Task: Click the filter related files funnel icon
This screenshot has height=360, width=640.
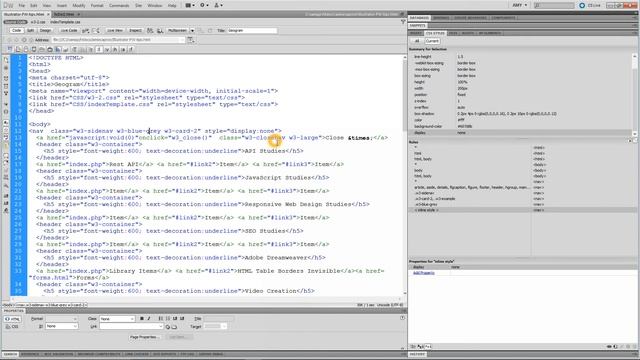Action: pos(403,22)
